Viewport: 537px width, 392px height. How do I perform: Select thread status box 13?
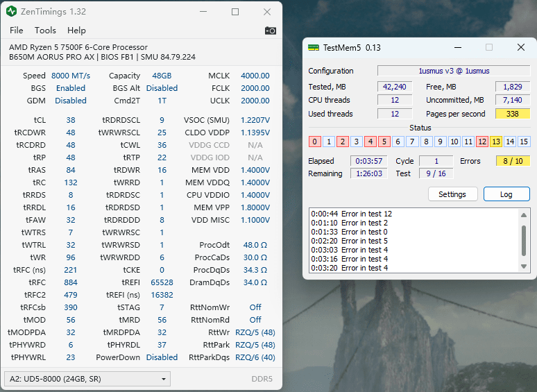pyautogui.click(x=495, y=142)
